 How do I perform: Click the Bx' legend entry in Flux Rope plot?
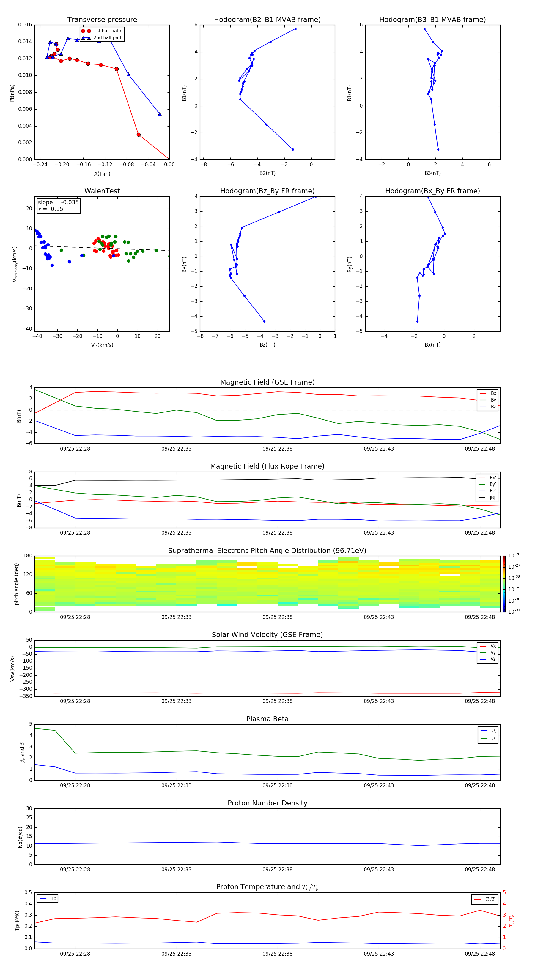click(x=487, y=478)
